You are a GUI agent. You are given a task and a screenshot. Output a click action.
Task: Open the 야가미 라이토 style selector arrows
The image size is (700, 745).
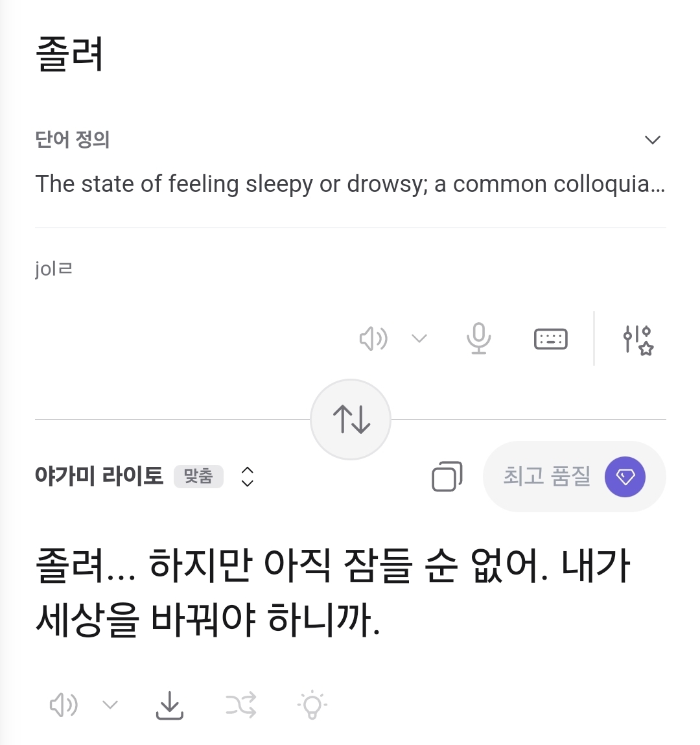247,477
